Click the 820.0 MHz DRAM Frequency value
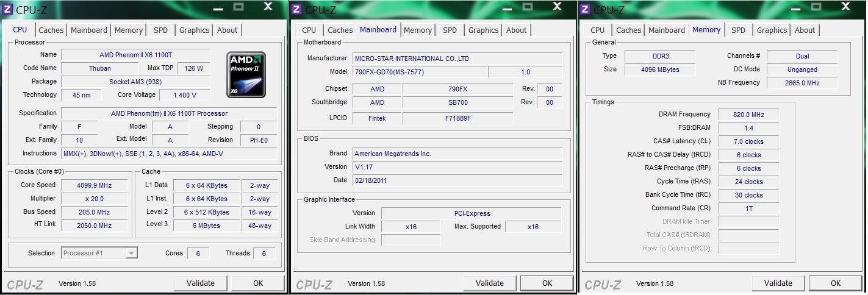868x295 pixels. pos(748,115)
